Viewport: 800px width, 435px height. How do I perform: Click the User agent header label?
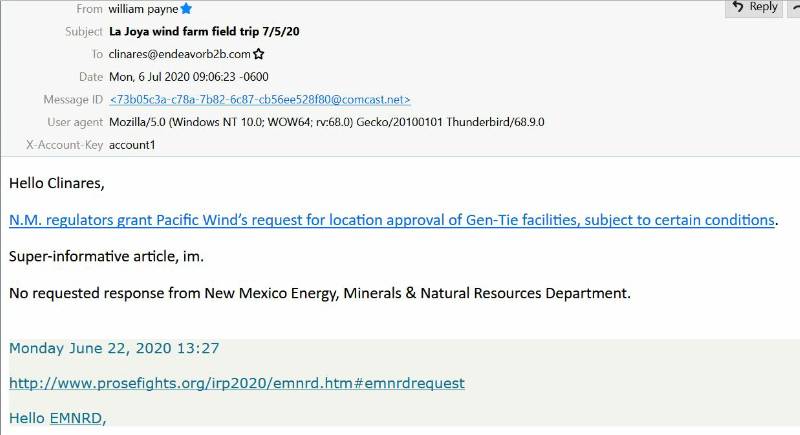click(75, 122)
